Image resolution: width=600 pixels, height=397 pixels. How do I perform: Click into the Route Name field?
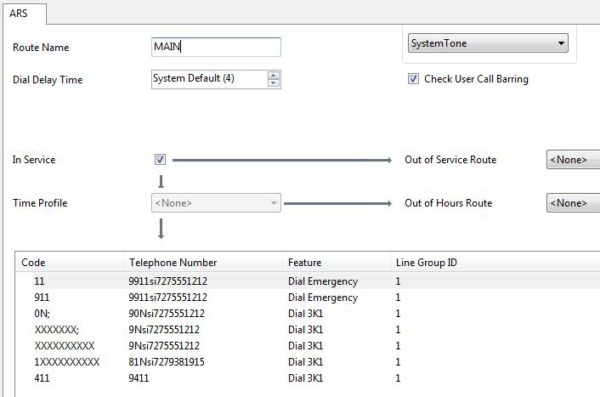216,47
